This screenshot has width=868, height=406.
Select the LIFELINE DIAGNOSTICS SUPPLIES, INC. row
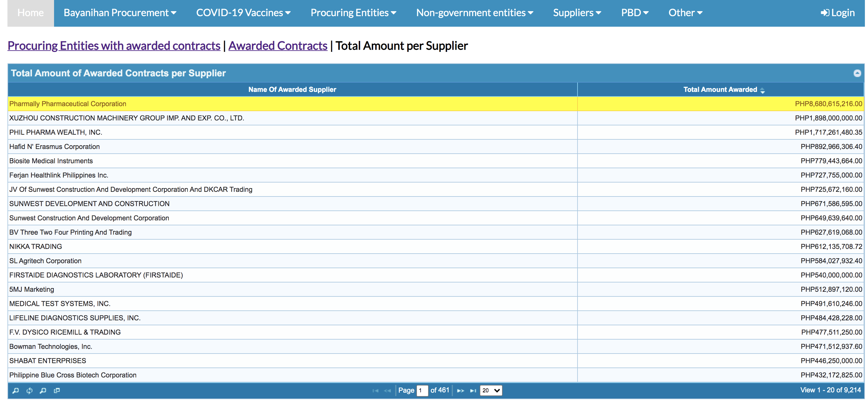tap(436, 318)
